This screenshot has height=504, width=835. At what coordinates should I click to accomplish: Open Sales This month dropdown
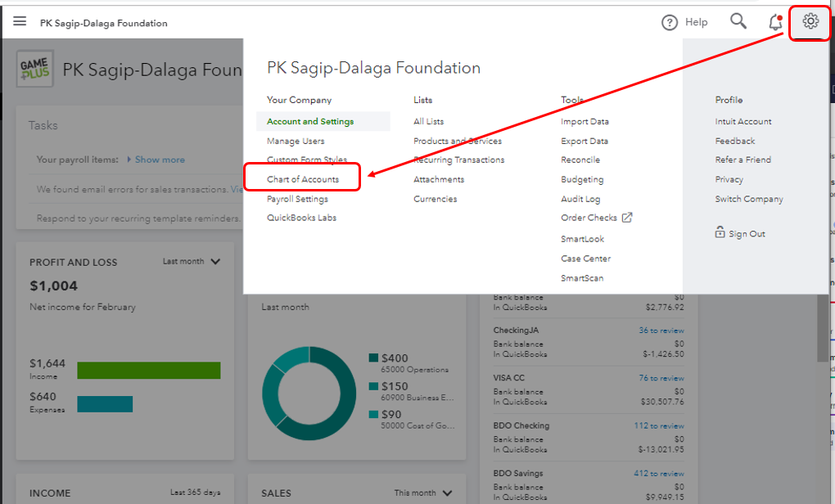(x=423, y=493)
